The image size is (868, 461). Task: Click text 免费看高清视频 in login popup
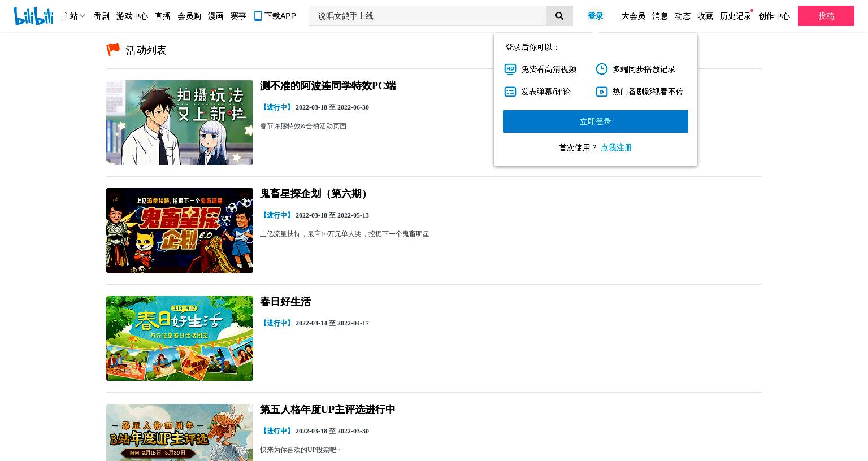(x=549, y=69)
